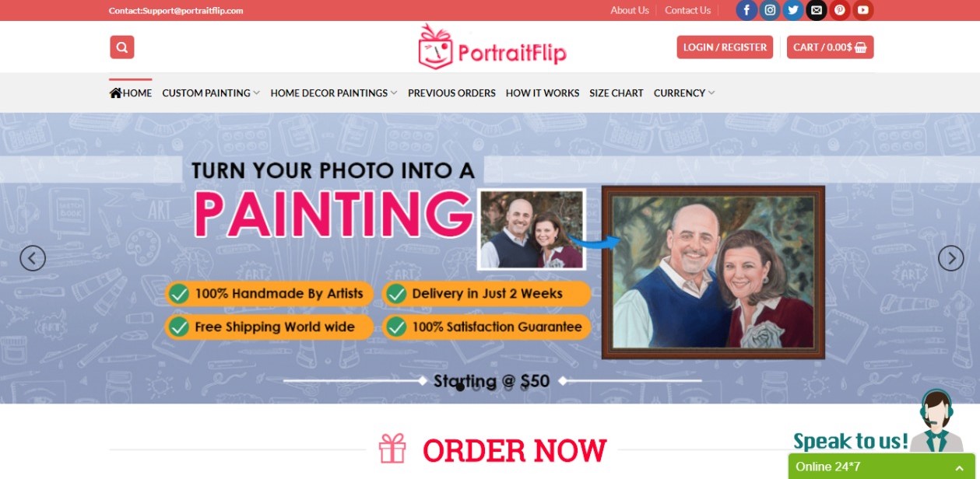The height and width of the screenshot is (479, 980).
Task: Click the email envelope icon
Action: click(x=817, y=10)
